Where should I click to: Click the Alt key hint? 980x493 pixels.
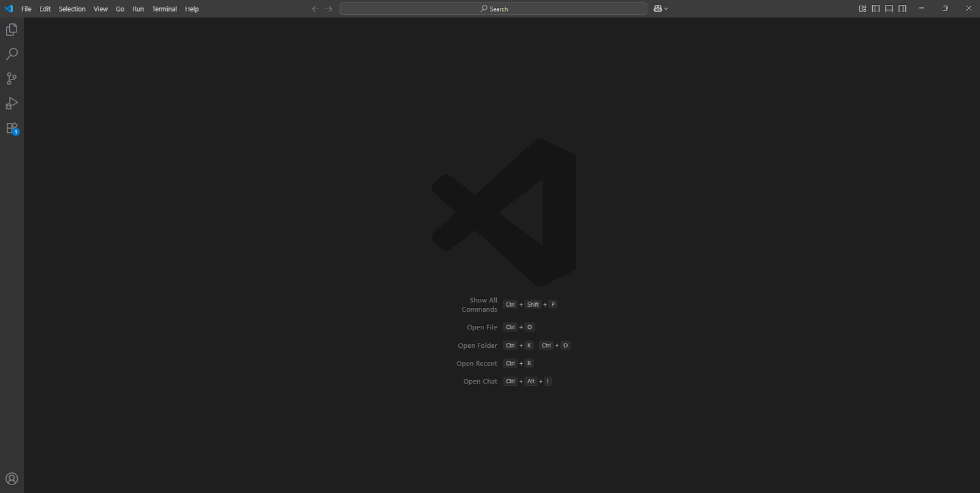(531, 382)
